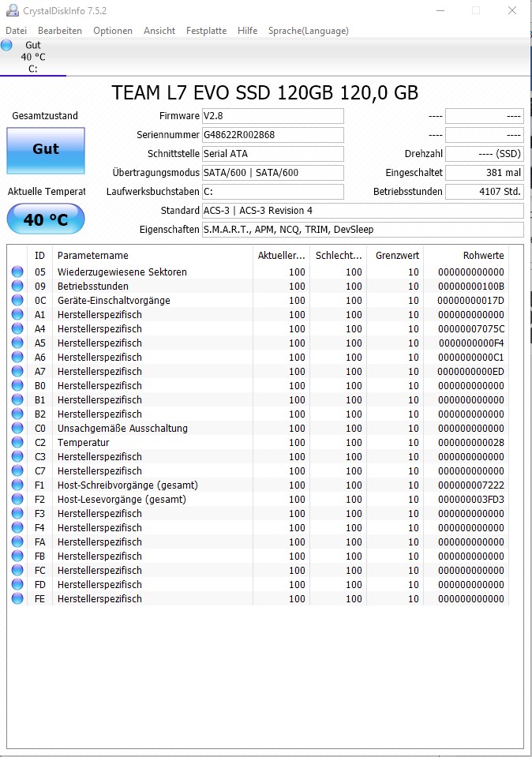
Task: Click the status orb for ID FA
Action: [x=17, y=542]
